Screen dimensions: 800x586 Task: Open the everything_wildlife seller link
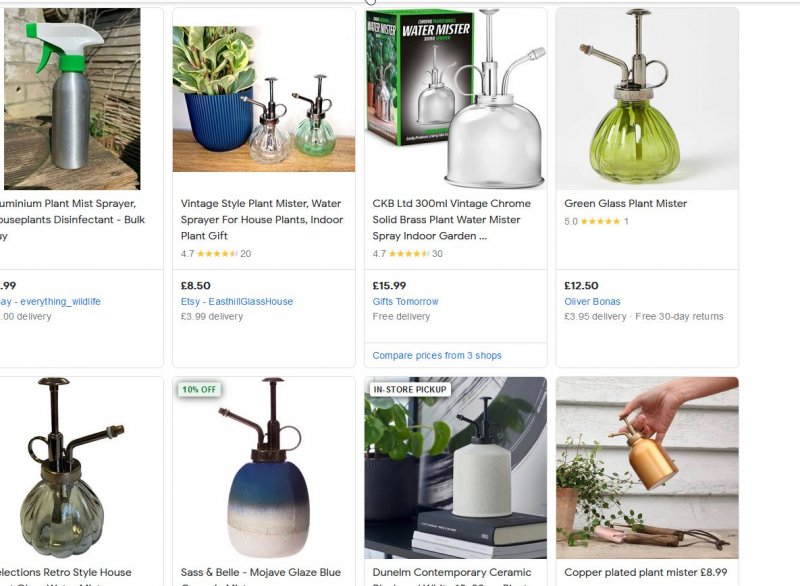click(50, 301)
